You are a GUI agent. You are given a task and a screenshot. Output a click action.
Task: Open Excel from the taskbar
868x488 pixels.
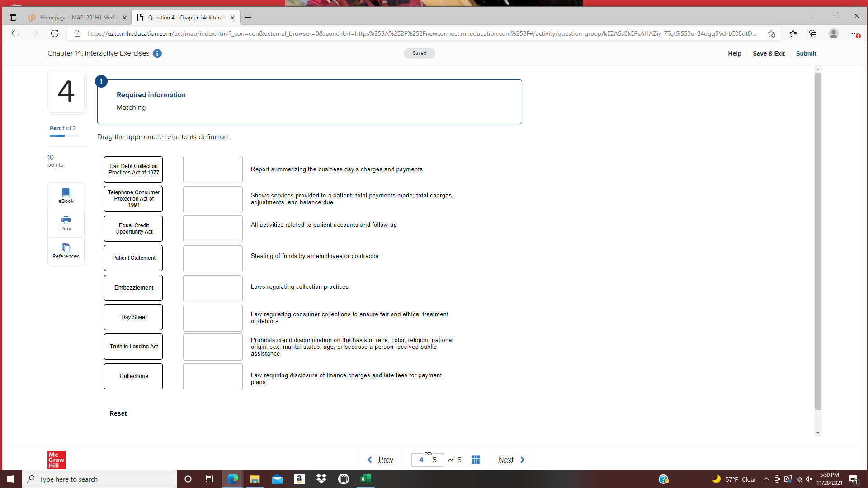pyautogui.click(x=366, y=479)
